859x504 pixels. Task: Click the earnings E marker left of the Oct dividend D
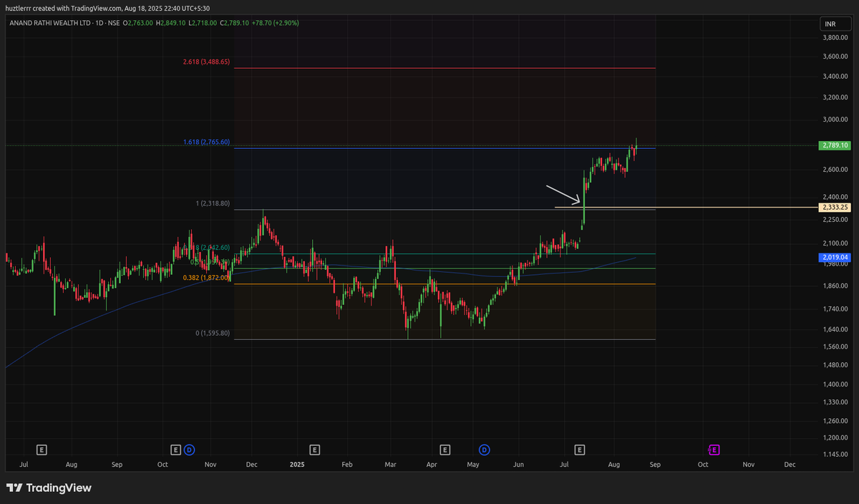tap(175, 450)
